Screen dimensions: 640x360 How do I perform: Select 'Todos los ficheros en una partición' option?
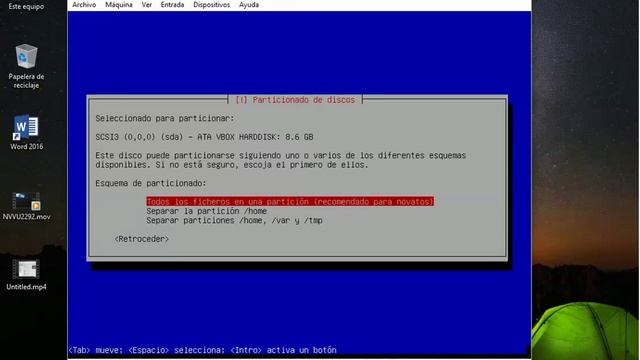tap(290, 202)
